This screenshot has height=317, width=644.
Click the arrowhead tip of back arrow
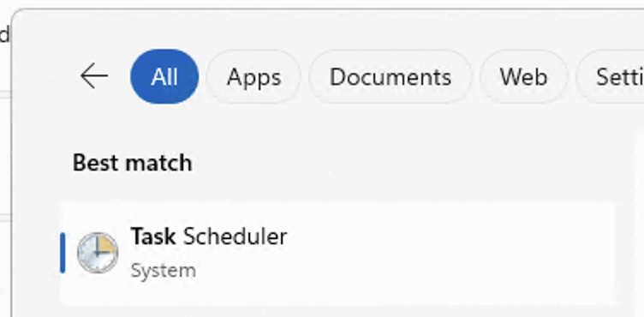pos(83,76)
